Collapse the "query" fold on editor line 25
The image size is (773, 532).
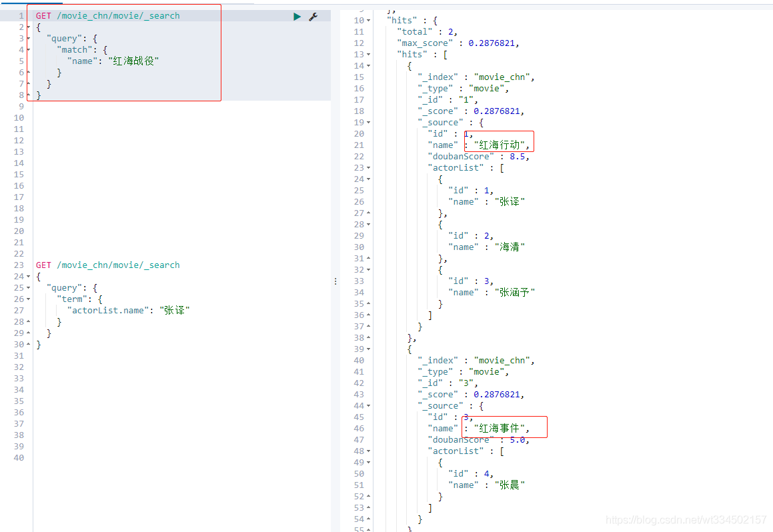pos(28,288)
